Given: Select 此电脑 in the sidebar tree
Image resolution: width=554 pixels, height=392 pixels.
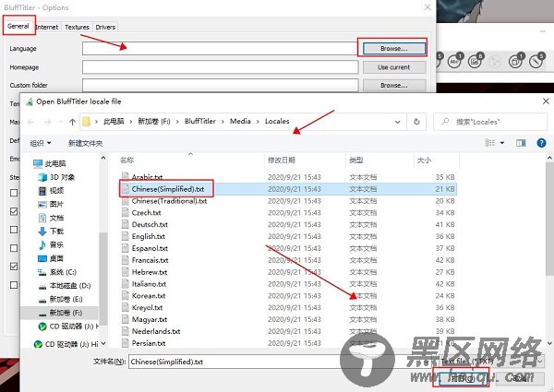Looking at the screenshot, I should pos(50,163).
